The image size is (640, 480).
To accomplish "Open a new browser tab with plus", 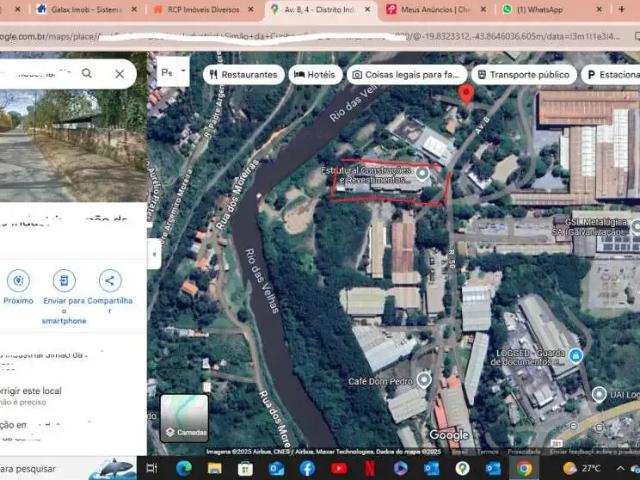I will tap(621, 9).
